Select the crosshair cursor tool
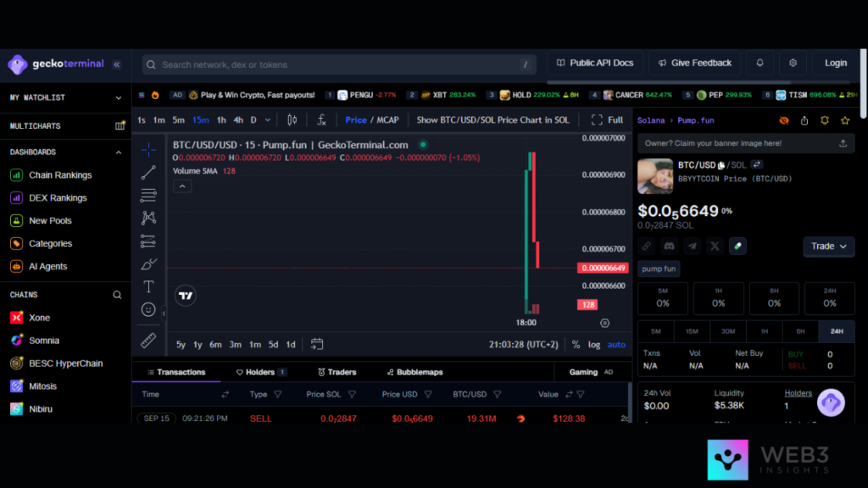 tap(148, 149)
